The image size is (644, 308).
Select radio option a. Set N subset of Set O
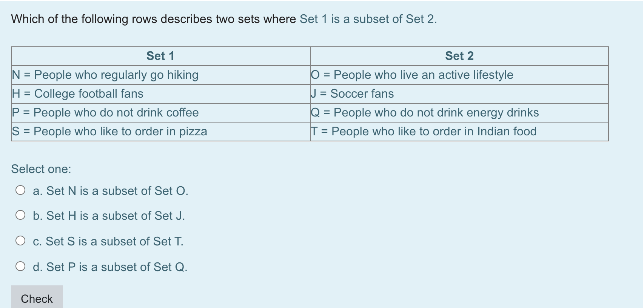(20, 191)
